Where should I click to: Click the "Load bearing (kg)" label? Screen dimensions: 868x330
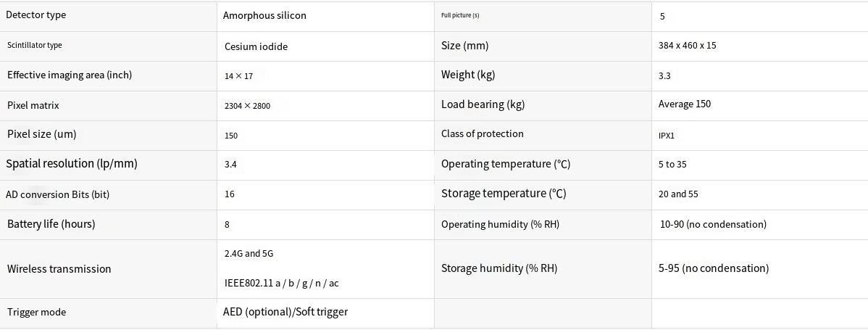tap(483, 104)
